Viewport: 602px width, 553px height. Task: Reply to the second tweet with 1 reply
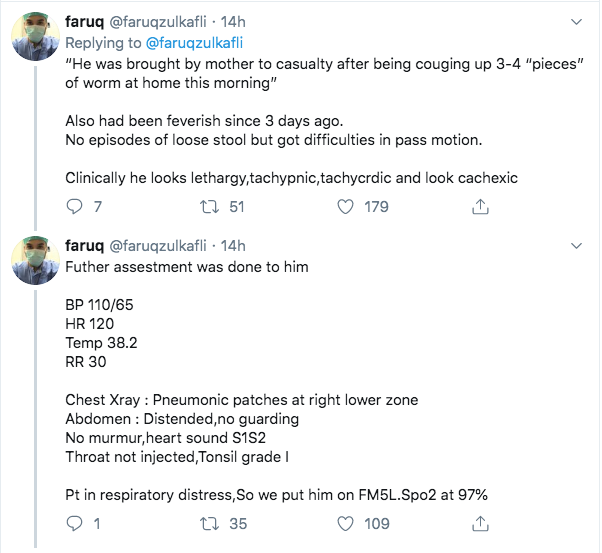click(x=74, y=523)
